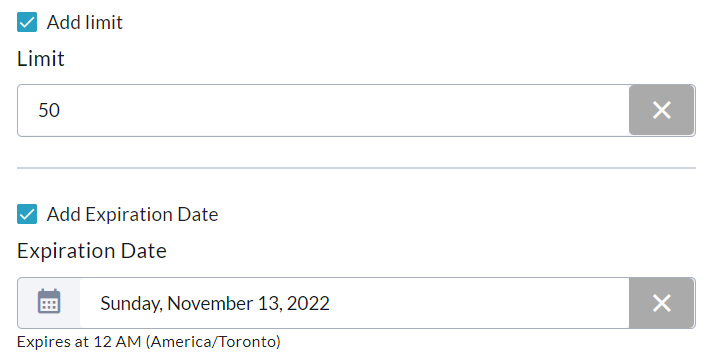Viewport: 712px width, 362px height.
Task: Clear the Expiration Date with X icon
Action: tap(662, 303)
